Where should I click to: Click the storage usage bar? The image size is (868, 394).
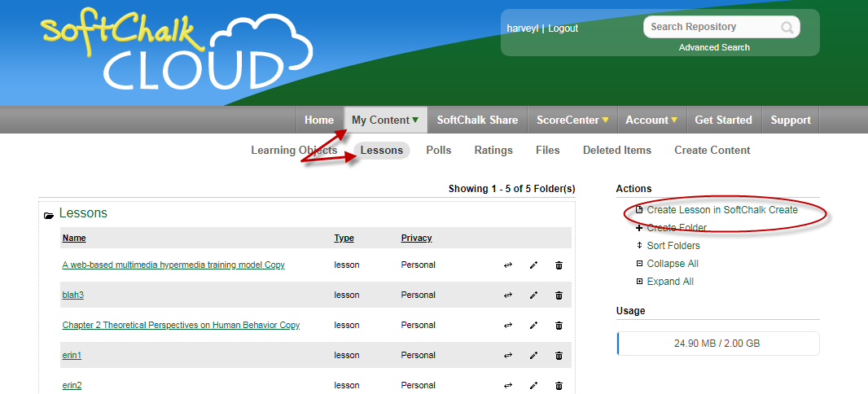coord(717,343)
